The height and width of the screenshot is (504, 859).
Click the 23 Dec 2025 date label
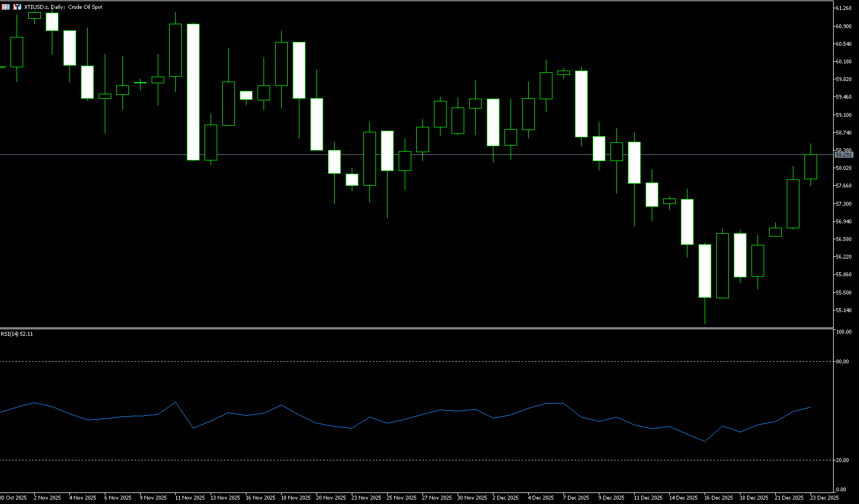824,498
